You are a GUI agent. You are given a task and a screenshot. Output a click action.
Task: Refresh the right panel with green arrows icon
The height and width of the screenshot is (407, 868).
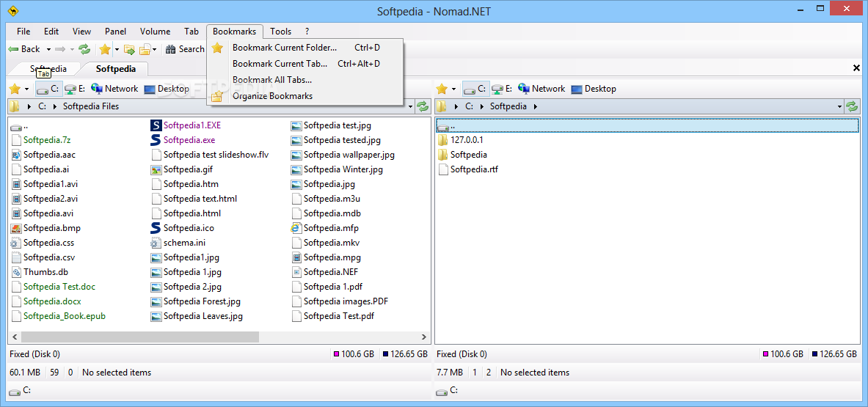(851, 106)
